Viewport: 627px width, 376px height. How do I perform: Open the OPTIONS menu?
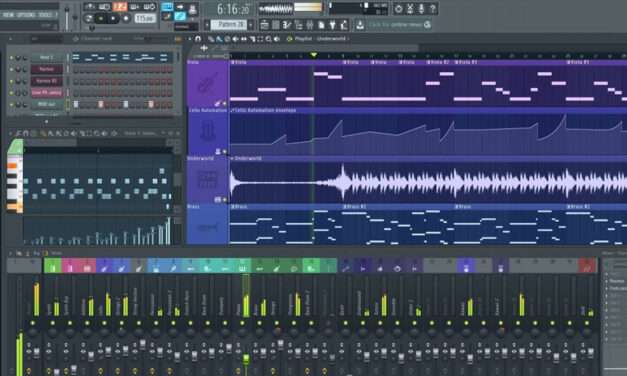(26, 15)
